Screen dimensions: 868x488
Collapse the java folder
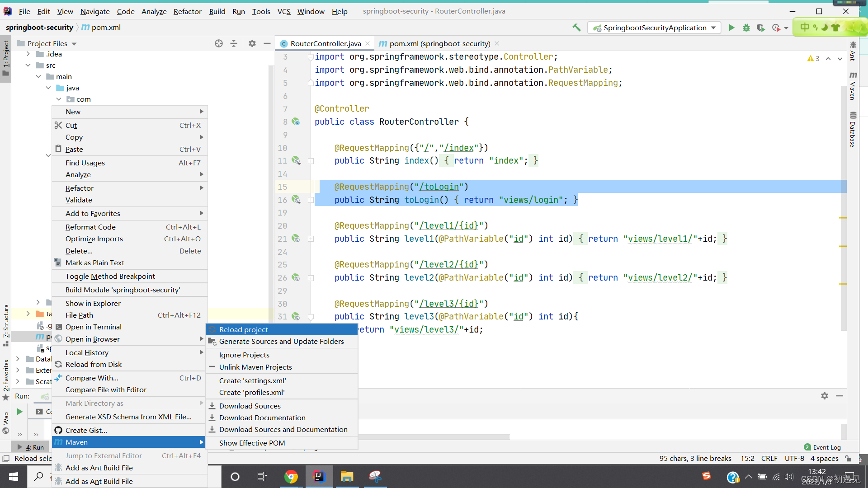pyautogui.click(x=48, y=88)
